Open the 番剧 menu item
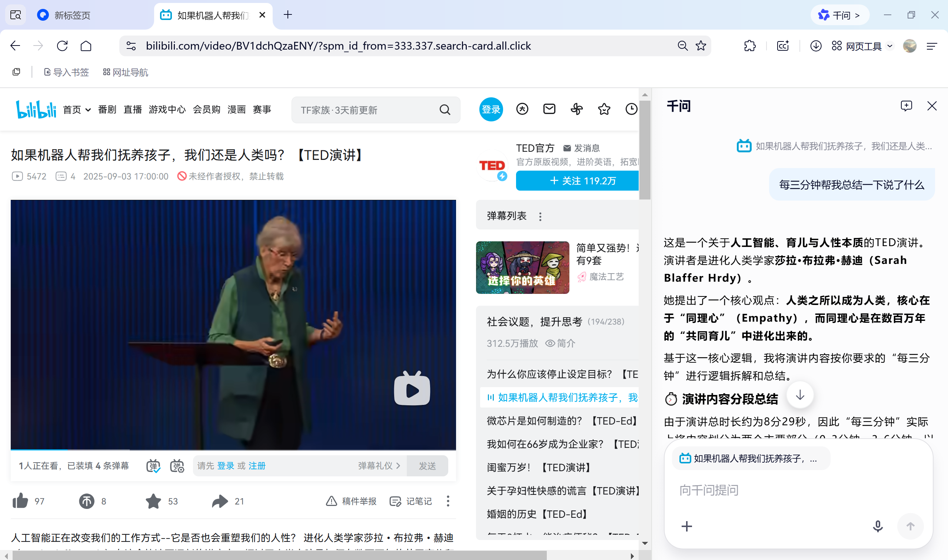Image resolution: width=948 pixels, height=560 pixels. pyautogui.click(x=107, y=110)
